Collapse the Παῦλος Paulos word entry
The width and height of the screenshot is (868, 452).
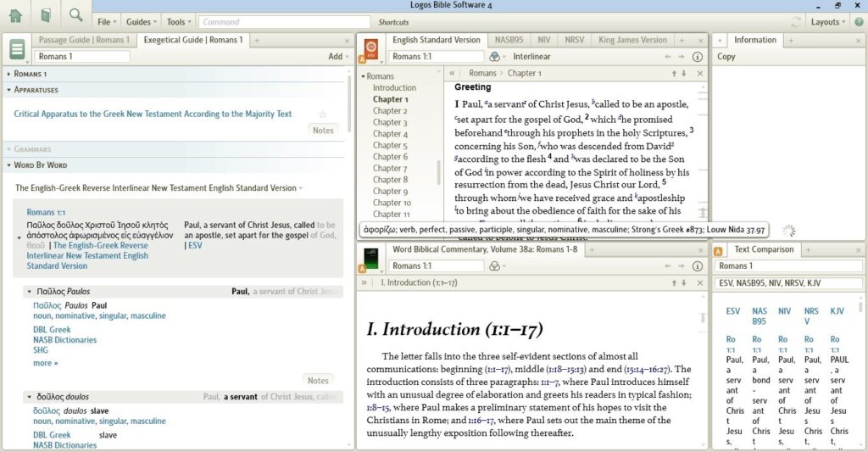point(29,292)
